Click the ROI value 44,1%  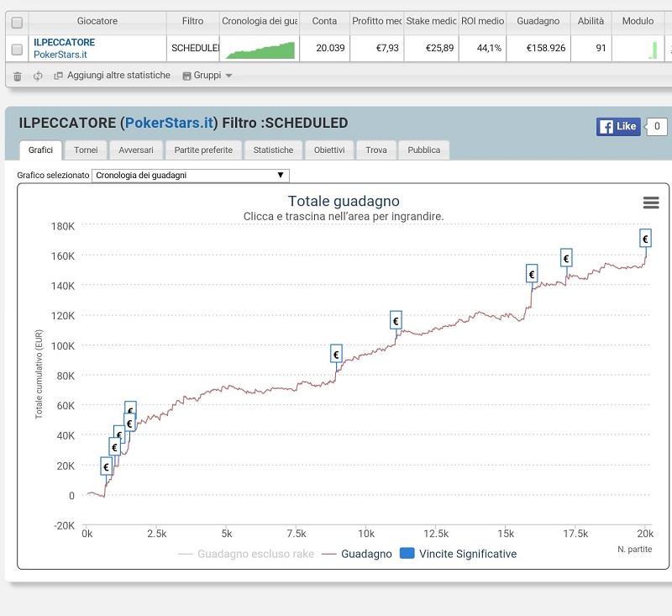[489, 48]
